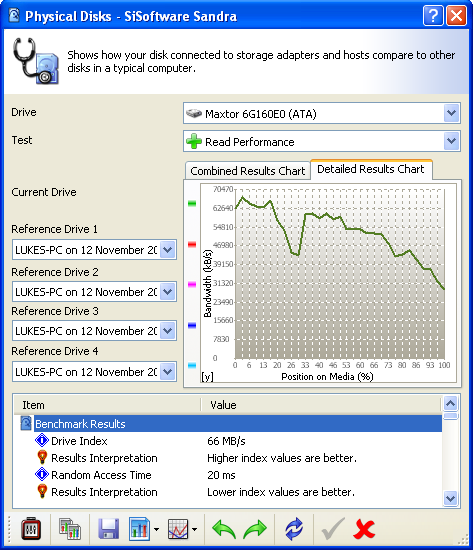Go forward with the green right arrow
The width and height of the screenshot is (473, 550).
(255, 529)
